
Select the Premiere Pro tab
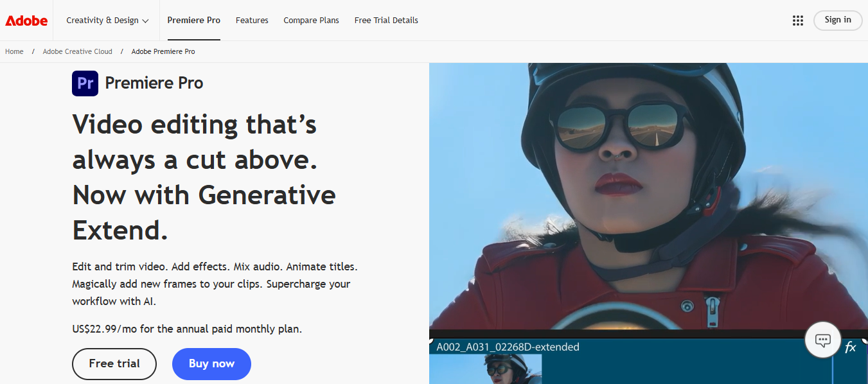point(194,21)
